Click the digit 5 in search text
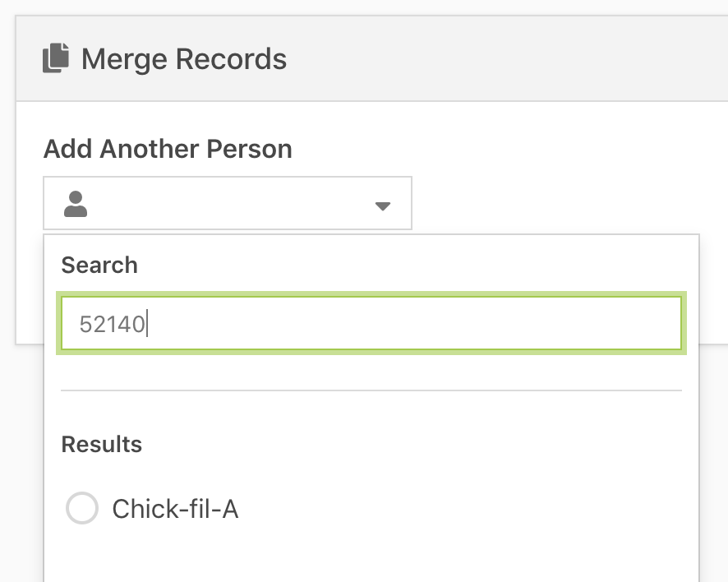Viewport: 728px width, 582px height. coord(85,324)
